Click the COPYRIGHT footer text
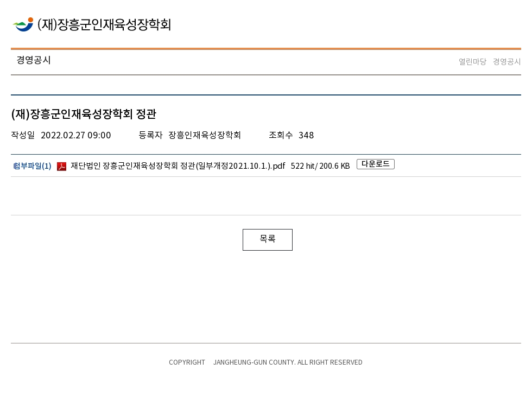The height and width of the screenshot is (414, 532). (187, 362)
